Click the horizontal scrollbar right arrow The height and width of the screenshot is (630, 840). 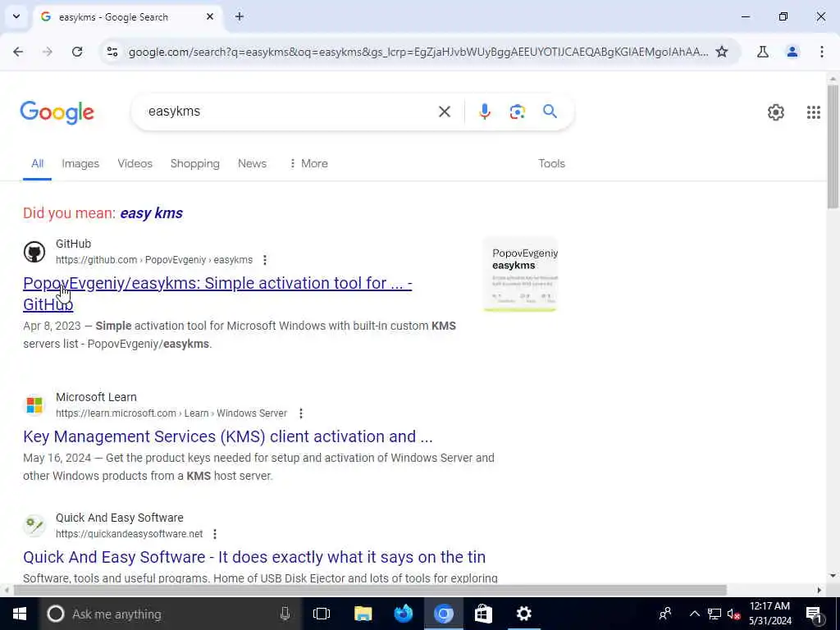pyautogui.click(x=819, y=590)
